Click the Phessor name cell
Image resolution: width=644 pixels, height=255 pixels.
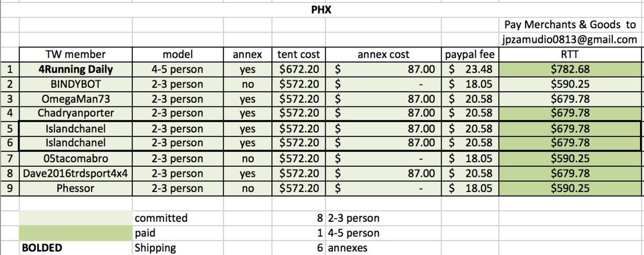coord(76,188)
